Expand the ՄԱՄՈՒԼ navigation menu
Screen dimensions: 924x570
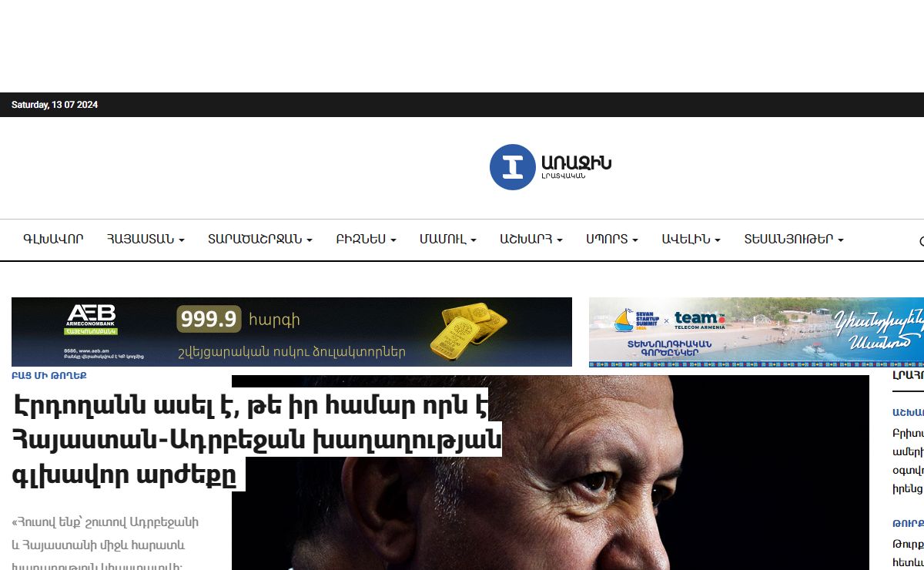[x=447, y=240]
